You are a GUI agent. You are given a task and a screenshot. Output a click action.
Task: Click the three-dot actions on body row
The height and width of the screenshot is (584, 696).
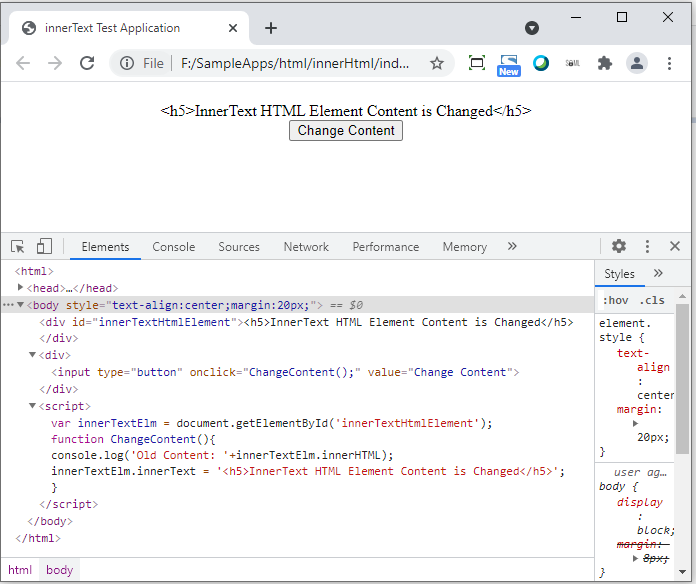coord(8,305)
